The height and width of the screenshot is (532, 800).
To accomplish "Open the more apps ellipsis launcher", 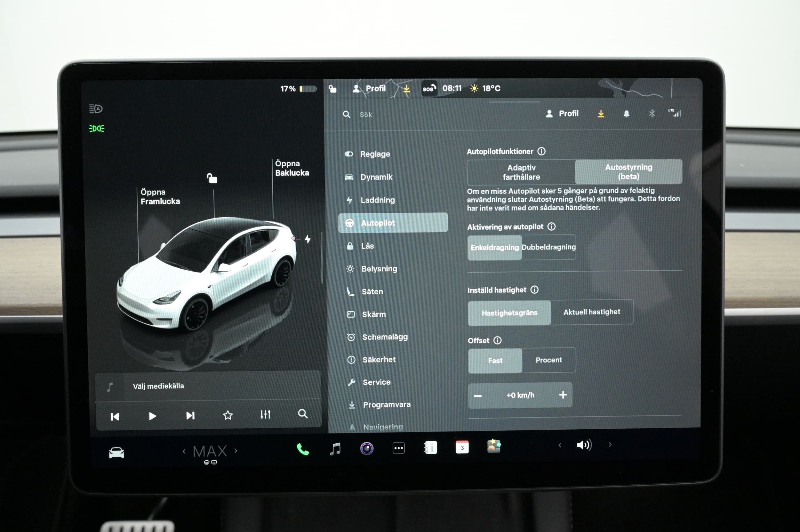I will (398, 448).
